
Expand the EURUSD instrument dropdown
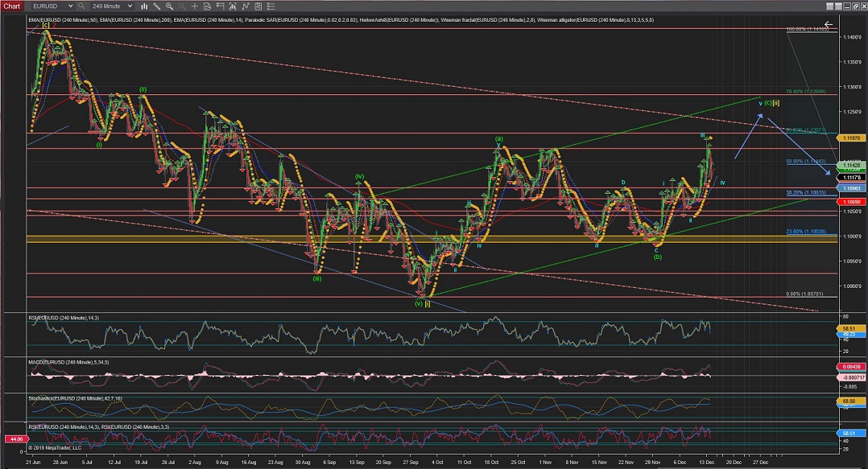click(70, 6)
